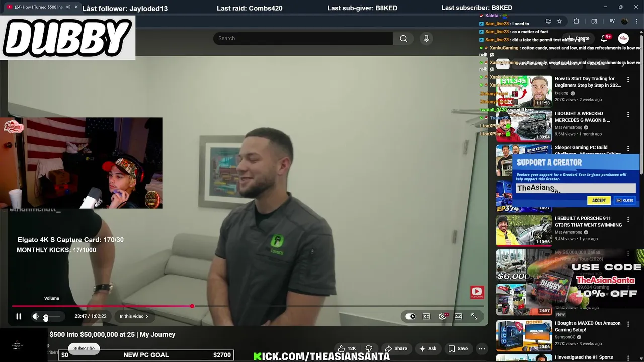The image size is (644, 362).
Task: Adjust the volume slider
Action: pyautogui.click(x=52, y=316)
